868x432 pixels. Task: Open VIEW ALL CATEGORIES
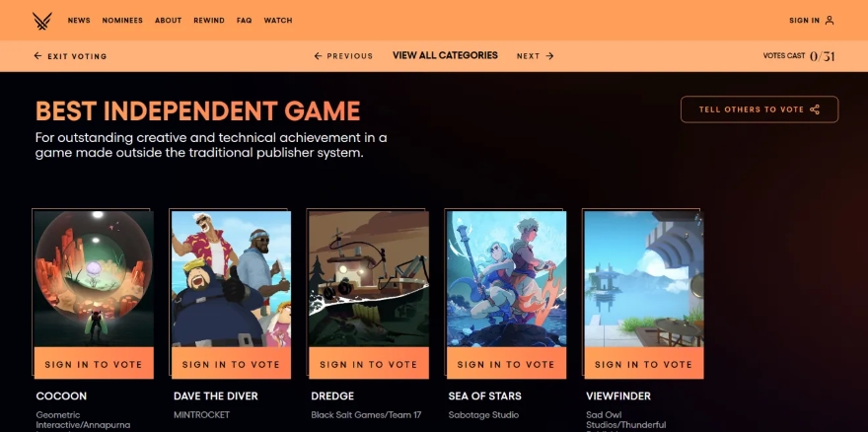[x=445, y=55]
